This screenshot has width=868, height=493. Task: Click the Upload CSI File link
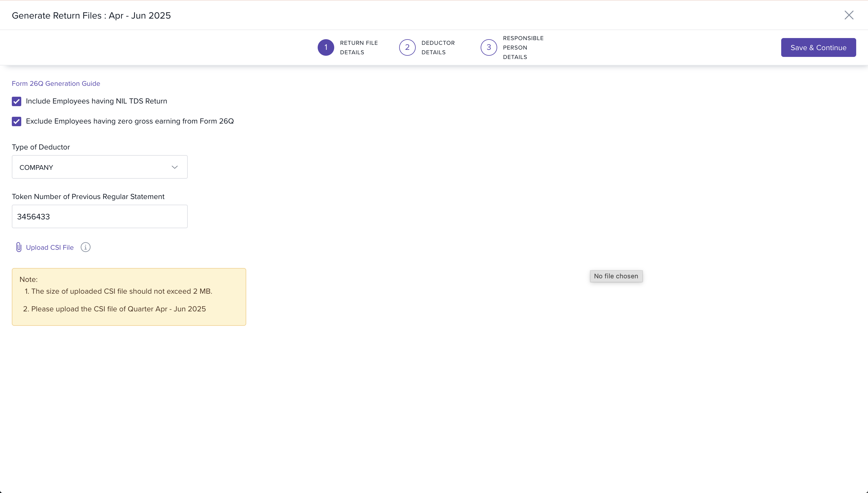point(50,247)
